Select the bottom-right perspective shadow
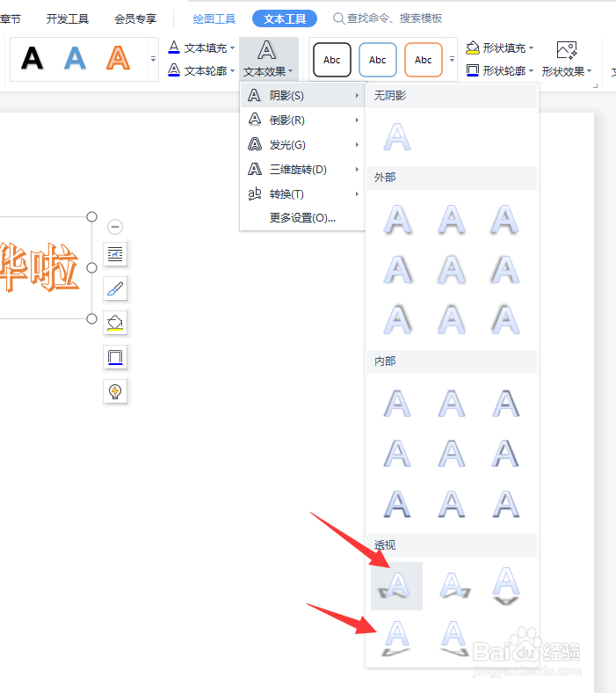The image size is (616, 693). point(453,638)
